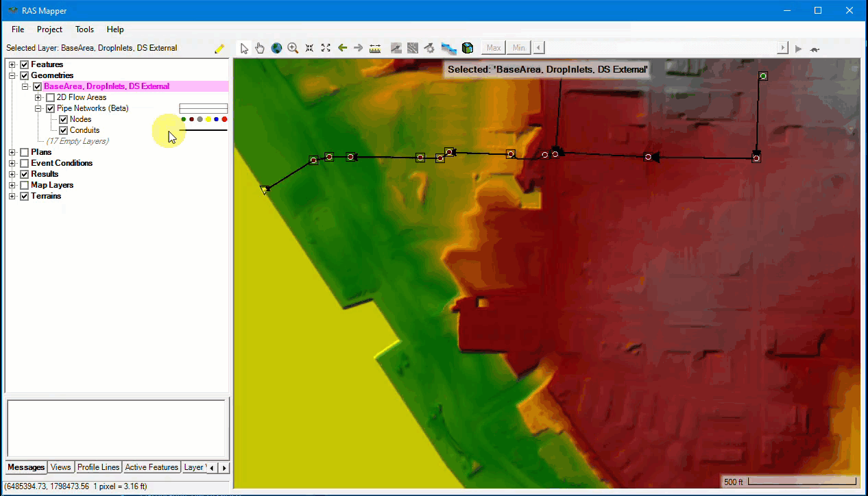Activate the Pan hand tool
The width and height of the screenshot is (868, 496).
coord(260,48)
